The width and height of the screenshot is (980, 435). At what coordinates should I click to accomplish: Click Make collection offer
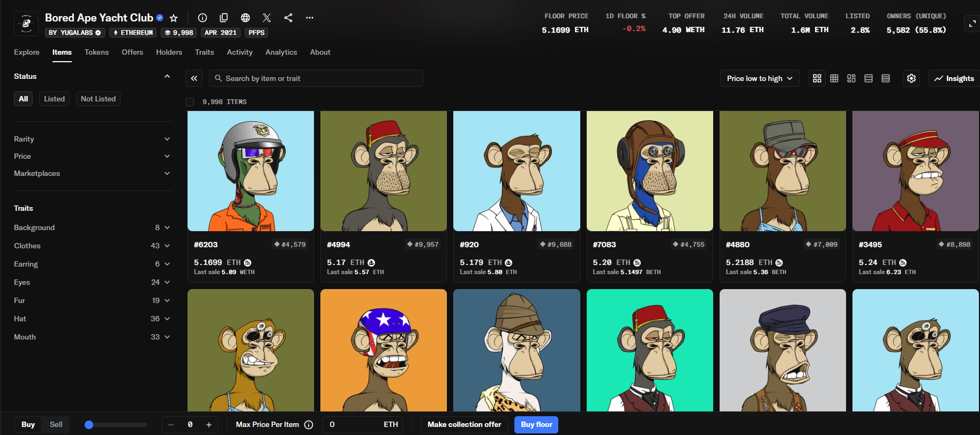[465, 425]
